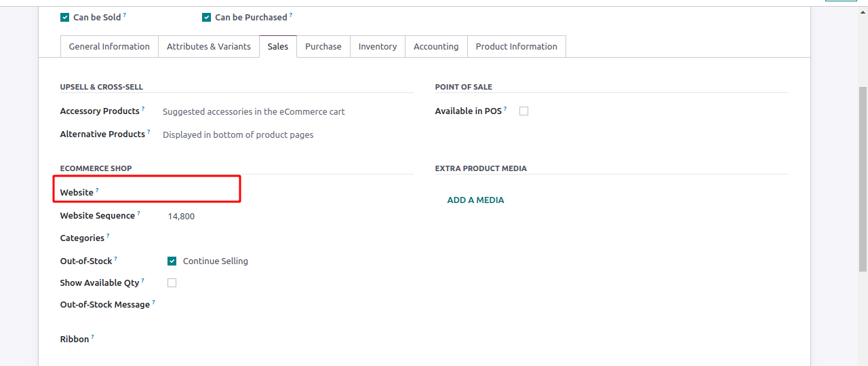Open the Accessory Products selection field
Viewport: 868px width, 366px height.
click(285, 112)
